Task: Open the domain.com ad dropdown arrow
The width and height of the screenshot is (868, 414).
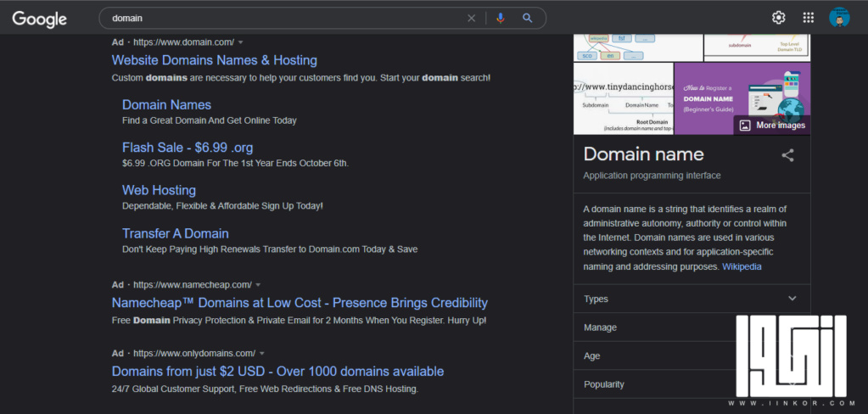Action: tap(240, 42)
